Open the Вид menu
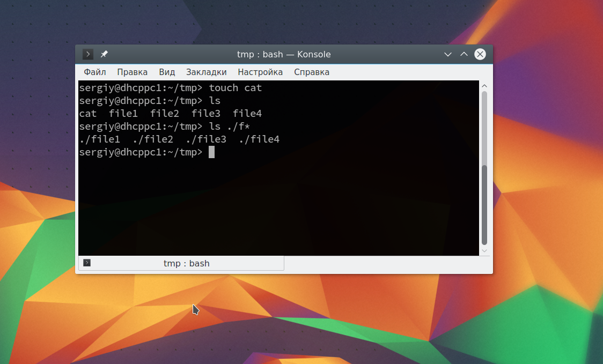 click(167, 72)
